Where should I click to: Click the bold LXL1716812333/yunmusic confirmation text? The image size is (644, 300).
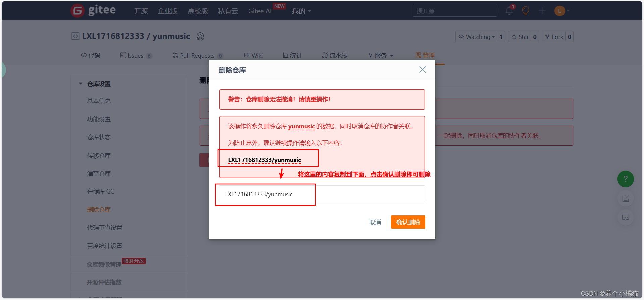click(x=264, y=160)
